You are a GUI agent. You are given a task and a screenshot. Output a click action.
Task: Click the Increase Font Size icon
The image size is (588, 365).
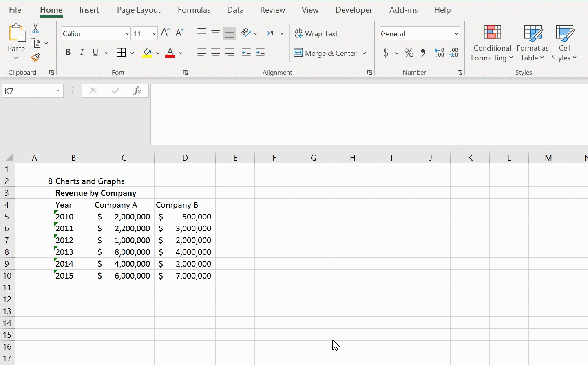[165, 33]
